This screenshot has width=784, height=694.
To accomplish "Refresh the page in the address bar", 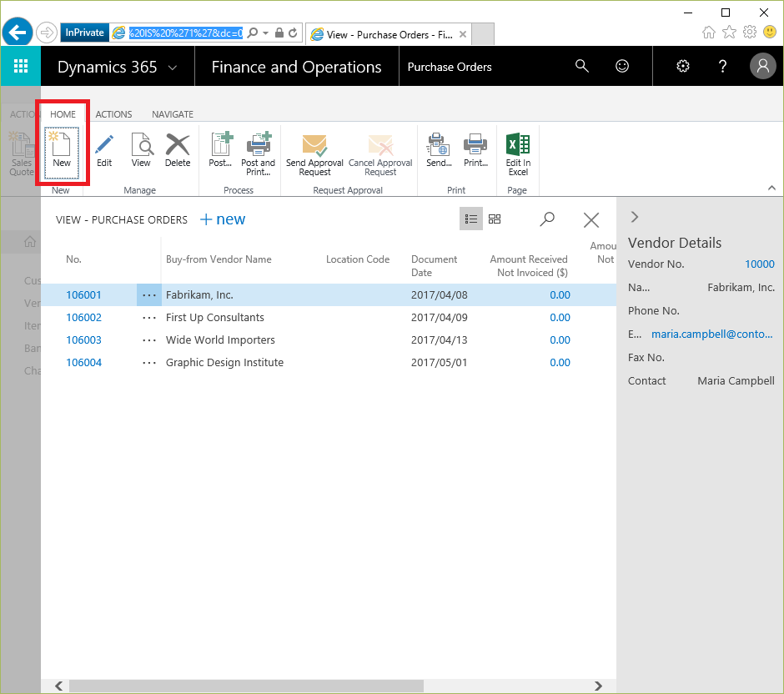I will (293, 33).
